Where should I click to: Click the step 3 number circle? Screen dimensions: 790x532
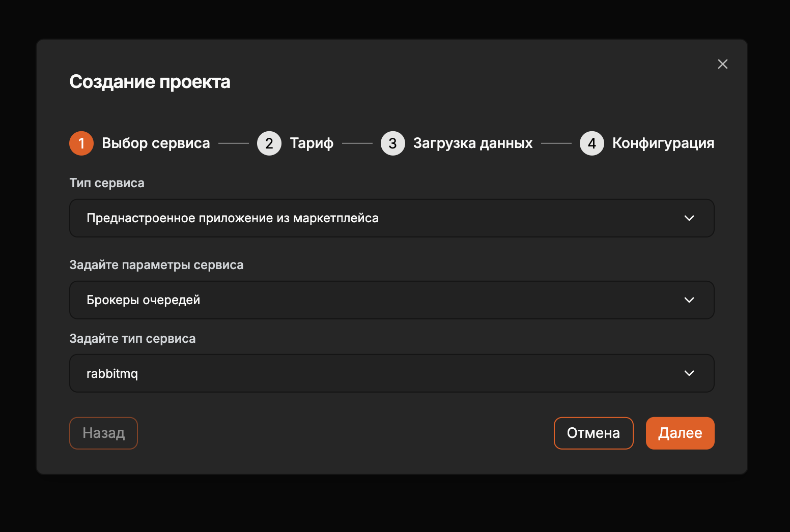coord(392,143)
